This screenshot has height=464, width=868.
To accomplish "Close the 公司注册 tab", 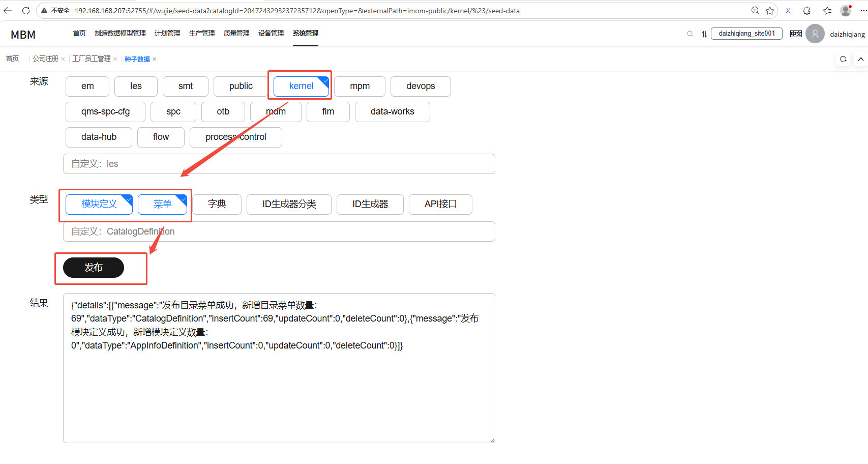I will tap(63, 59).
